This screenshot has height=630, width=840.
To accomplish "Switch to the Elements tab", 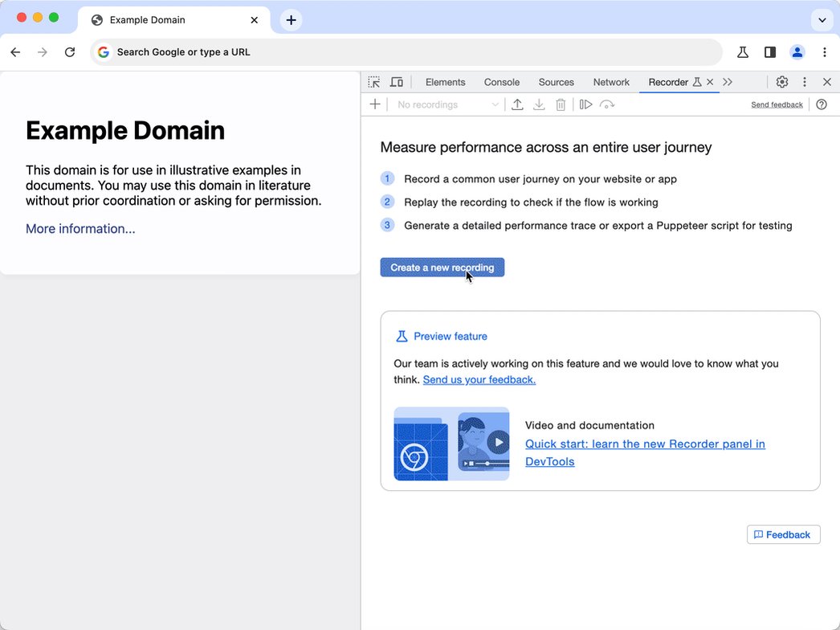I will [x=445, y=82].
